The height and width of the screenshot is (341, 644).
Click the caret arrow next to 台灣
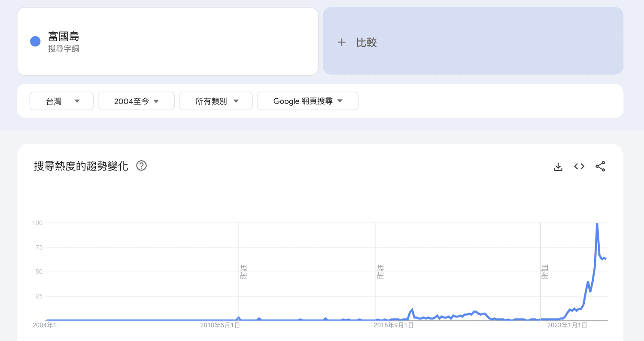[77, 101]
